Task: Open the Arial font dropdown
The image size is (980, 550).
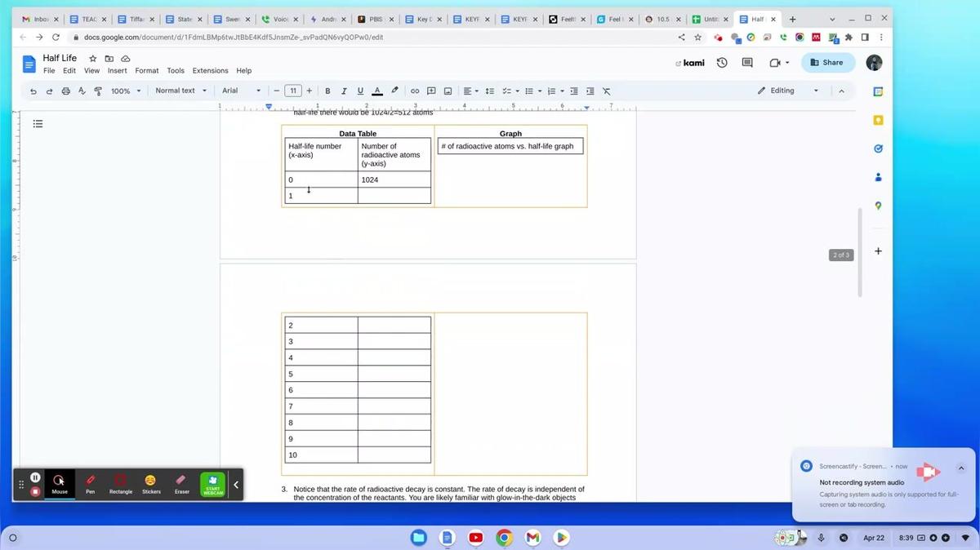Action: pyautogui.click(x=241, y=91)
